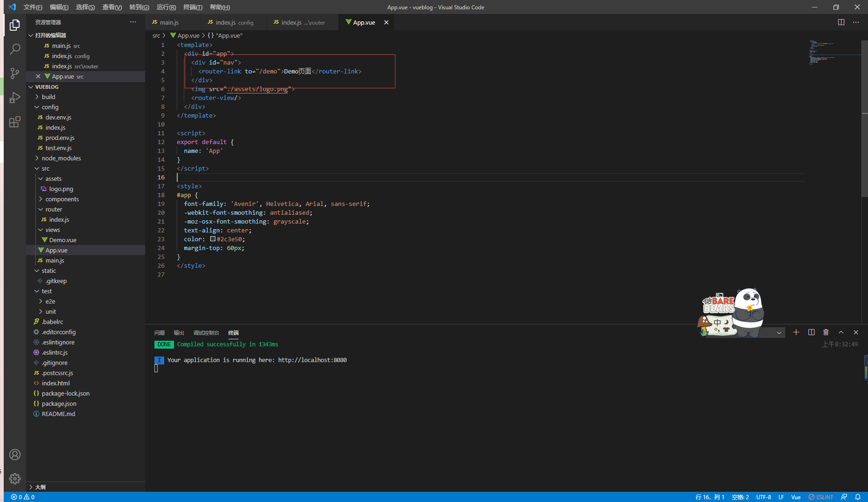
Task: Click the Vue language mode selector
Action: click(x=796, y=497)
